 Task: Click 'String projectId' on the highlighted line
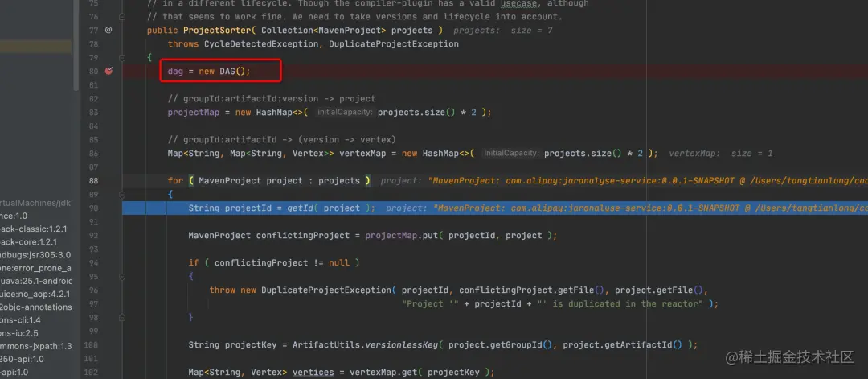tap(230, 208)
